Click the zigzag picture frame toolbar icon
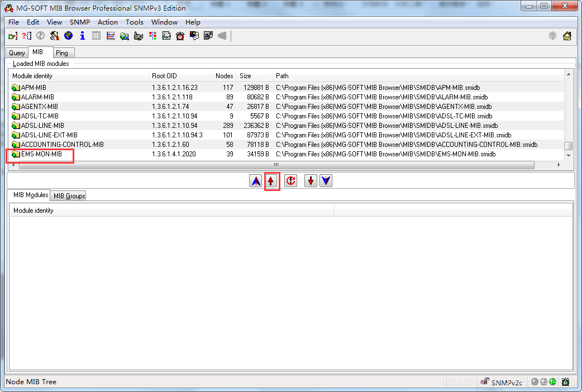 (x=166, y=36)
